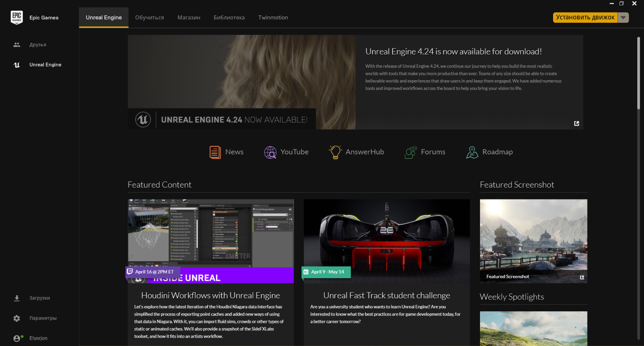Image resolution: width=644 pixels, height=346 pixels.
Task: Click the Epic Games logo icon
Action: tap(17, 18)
